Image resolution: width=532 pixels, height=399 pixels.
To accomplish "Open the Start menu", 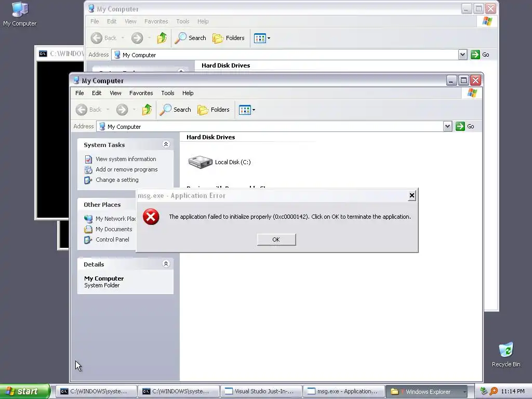I will pos(25,391).
